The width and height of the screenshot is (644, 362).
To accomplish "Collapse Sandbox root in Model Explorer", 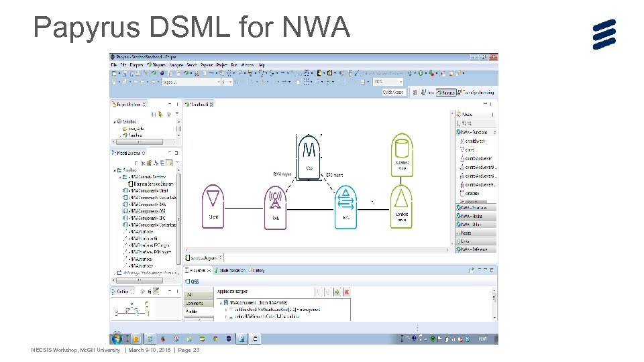I will point(115,170).
